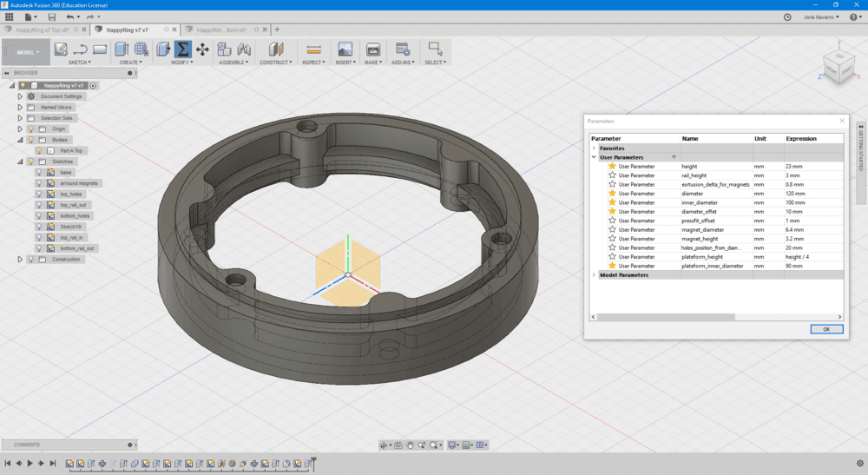
Task: Open Change Parameters sigma icon
Action: click(182, 49)
